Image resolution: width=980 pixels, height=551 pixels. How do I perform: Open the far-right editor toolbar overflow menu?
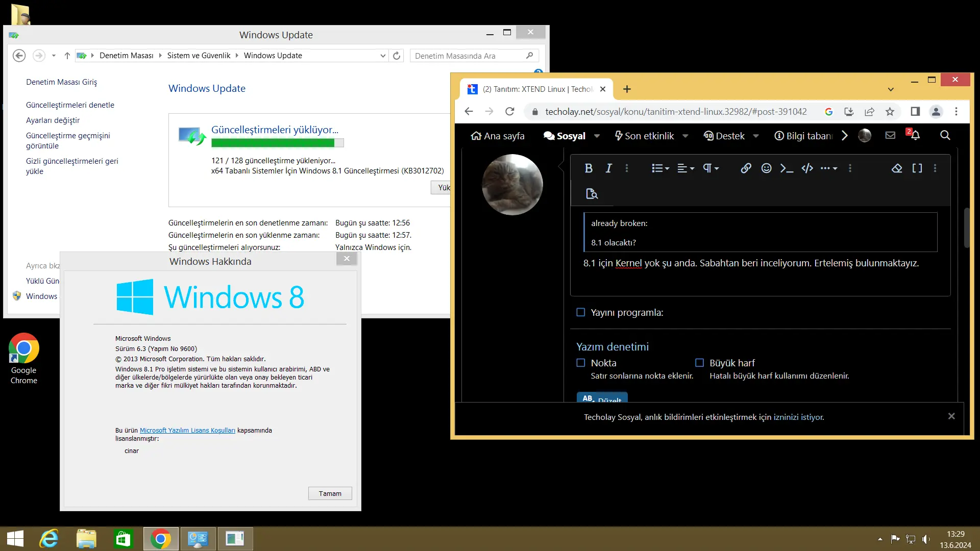click(935, 168)
